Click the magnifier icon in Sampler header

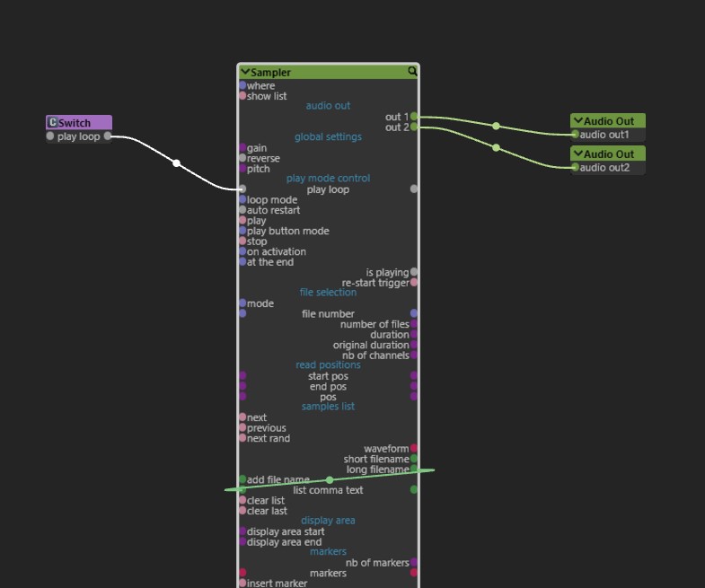tap(412, 72)
